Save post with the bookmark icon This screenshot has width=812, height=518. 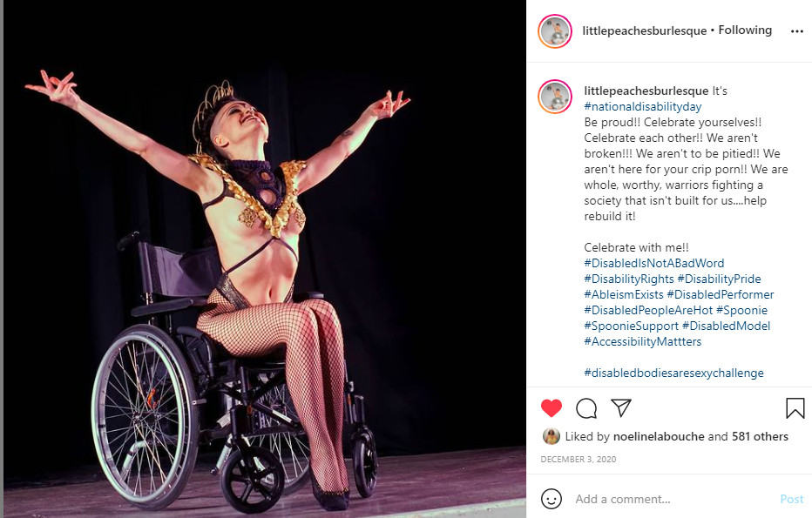[x=795, y=407]
